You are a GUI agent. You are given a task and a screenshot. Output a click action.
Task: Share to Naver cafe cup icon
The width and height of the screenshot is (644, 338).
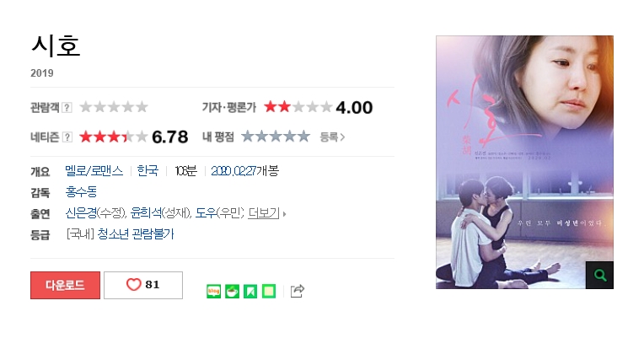(232, 291)
